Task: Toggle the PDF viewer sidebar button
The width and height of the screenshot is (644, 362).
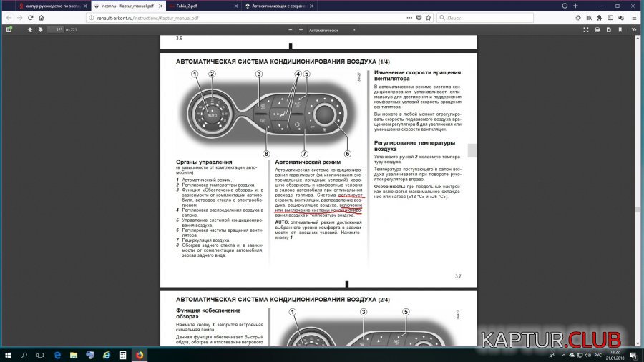Action: 9,29
